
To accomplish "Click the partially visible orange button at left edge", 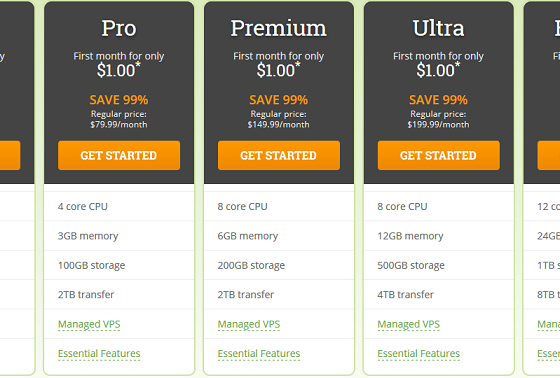I will point(10,155).
